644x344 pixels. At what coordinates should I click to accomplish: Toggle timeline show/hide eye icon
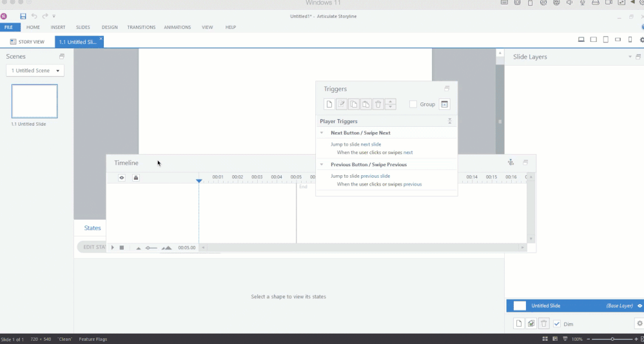click(x=122, y=178)
